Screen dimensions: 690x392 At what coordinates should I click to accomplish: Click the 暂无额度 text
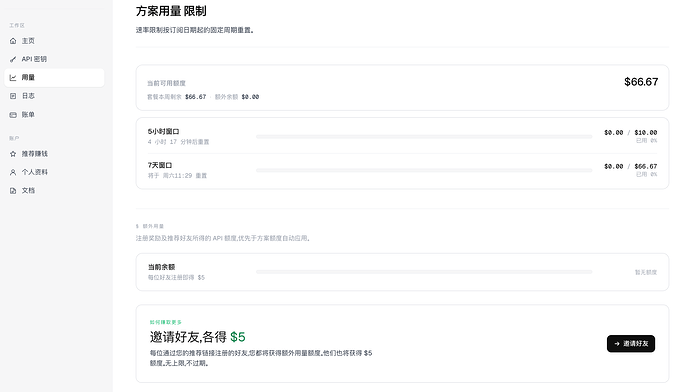(646, 272)
